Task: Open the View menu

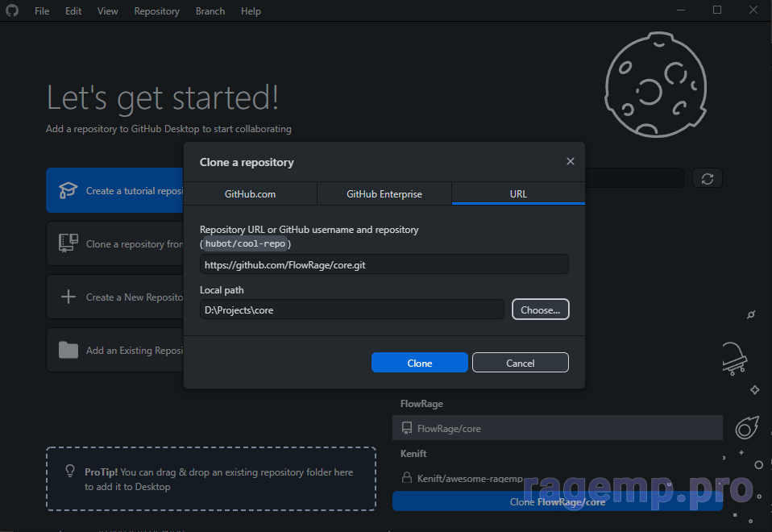Action: coord(107,10)
